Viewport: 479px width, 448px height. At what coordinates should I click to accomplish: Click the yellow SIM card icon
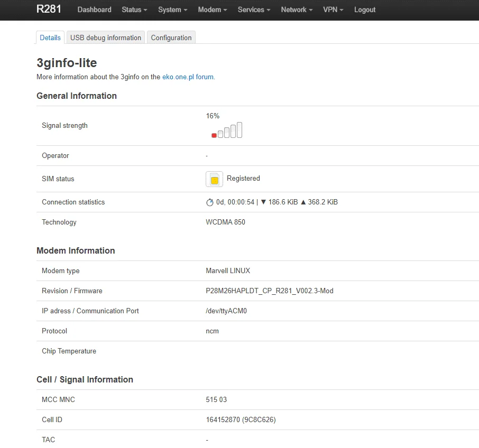[x=214, y=179]
